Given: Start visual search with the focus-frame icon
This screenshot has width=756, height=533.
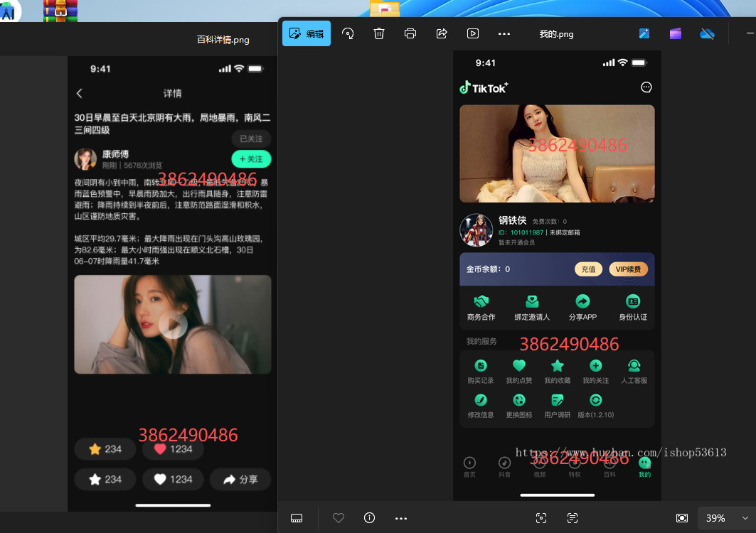Looking at the screenshot, I should pos(541,518).
